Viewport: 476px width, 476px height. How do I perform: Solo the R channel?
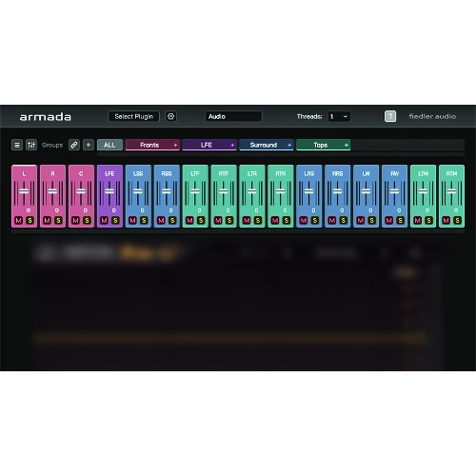pyautogui.click(x=58, y=220)
